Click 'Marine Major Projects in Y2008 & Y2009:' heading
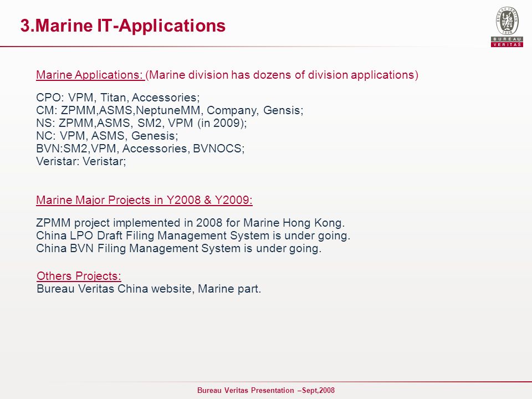 (x=144, y=200)
